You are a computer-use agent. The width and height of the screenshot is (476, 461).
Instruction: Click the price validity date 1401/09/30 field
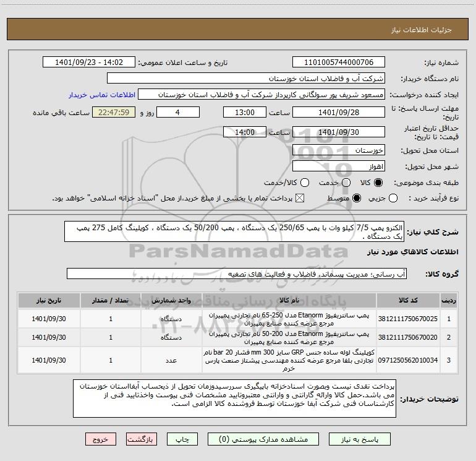click(339, 132)
